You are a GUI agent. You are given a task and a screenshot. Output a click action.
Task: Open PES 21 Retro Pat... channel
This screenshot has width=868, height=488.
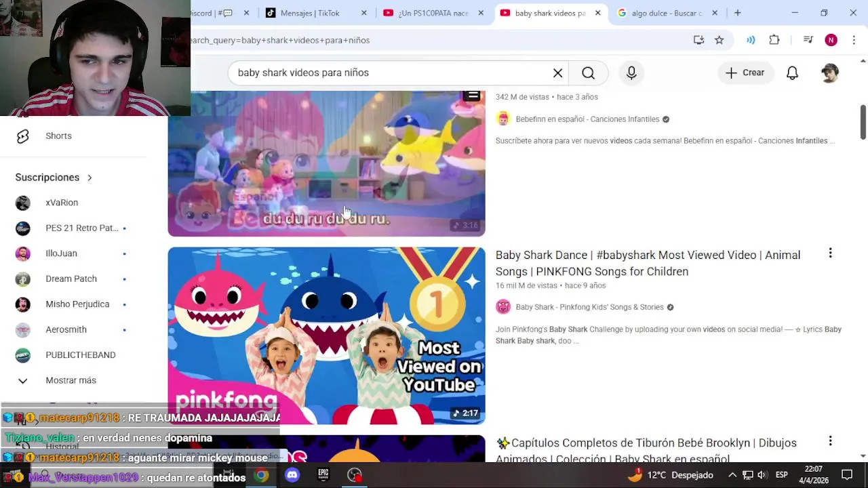point(81,228)
